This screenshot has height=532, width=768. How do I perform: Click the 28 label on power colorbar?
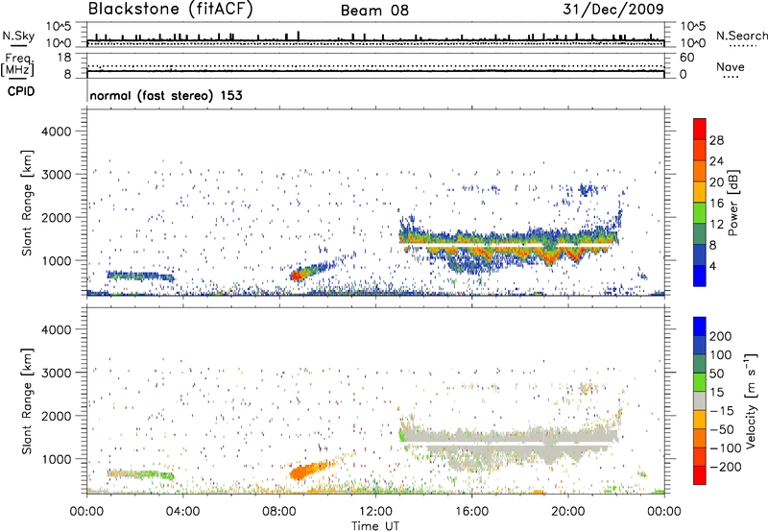tap(716, 140)
